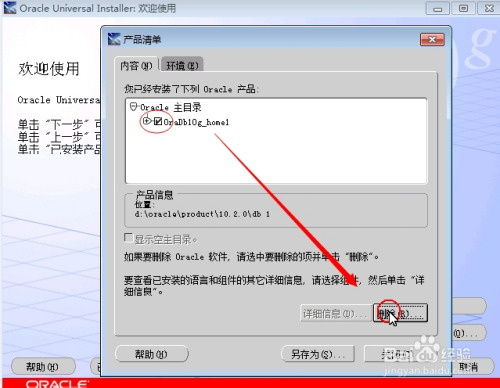Screen dimensions: 500x388
Task: Select Oracle 主目录 root item
Action: pos(170,107)
